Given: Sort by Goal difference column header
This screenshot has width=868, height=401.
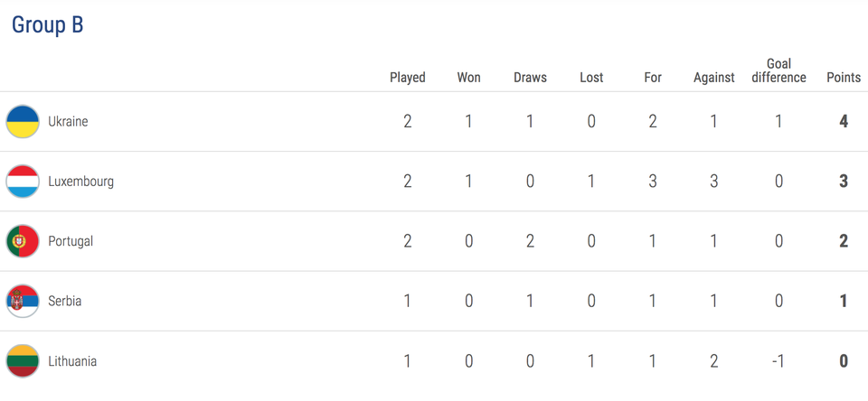Looking at the screenshot, I should coord(778,70).
